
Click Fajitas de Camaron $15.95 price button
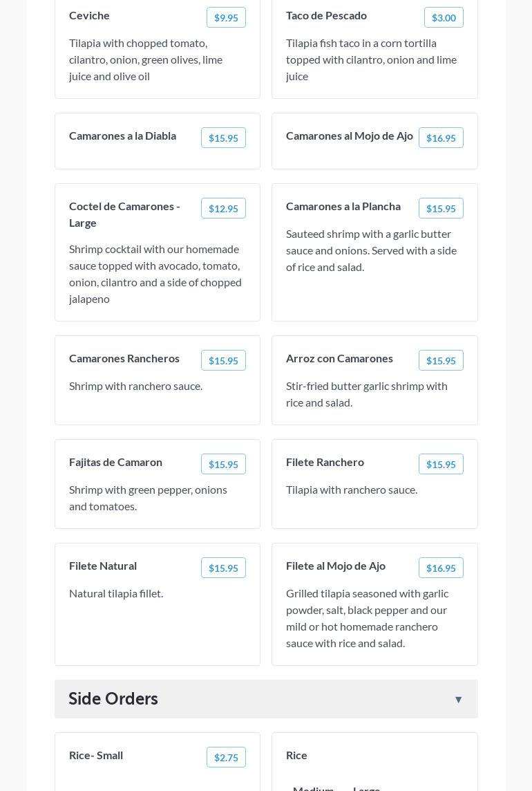click(223, 464)
